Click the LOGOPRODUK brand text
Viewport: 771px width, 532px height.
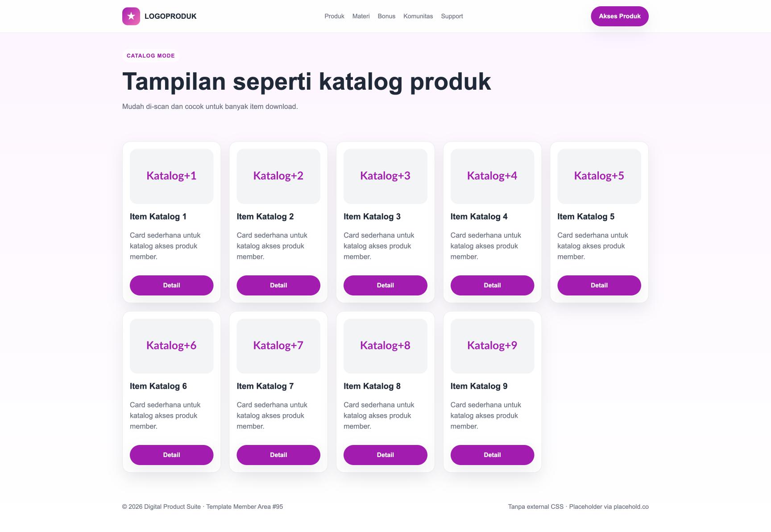pos(170,17)
